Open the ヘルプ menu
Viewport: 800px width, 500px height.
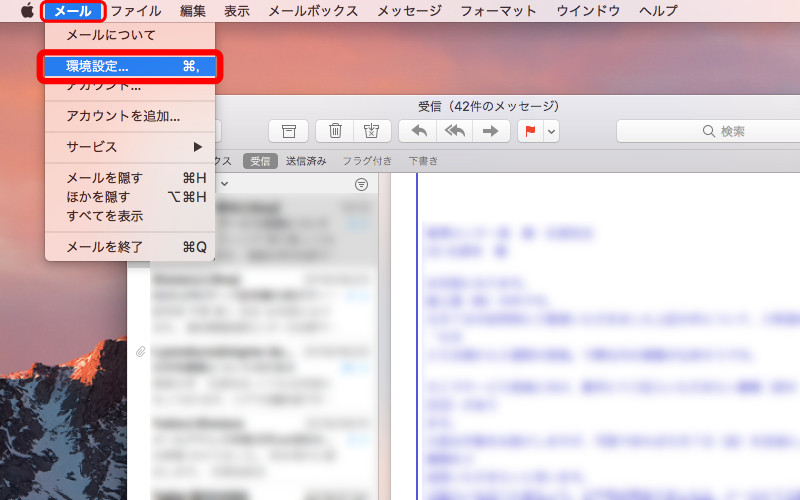659,11
